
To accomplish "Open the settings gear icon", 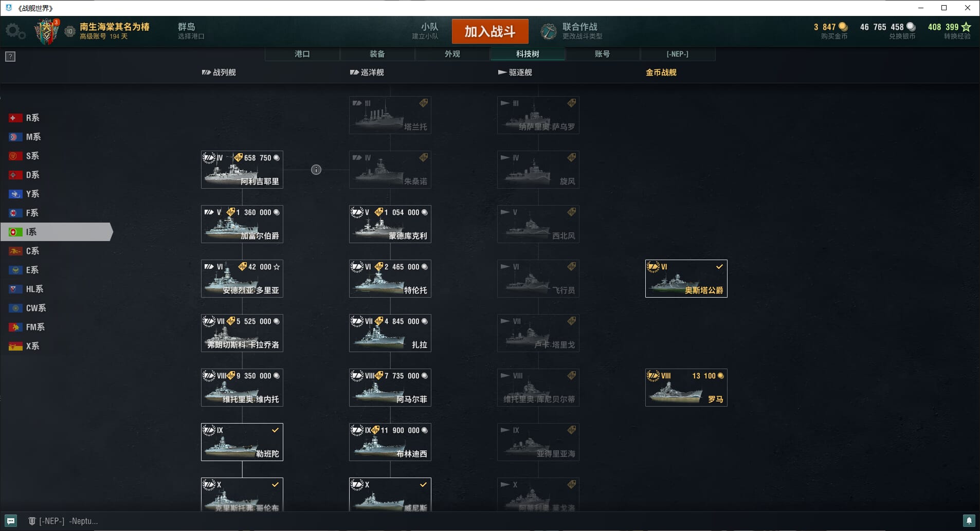I will [14, 31].
